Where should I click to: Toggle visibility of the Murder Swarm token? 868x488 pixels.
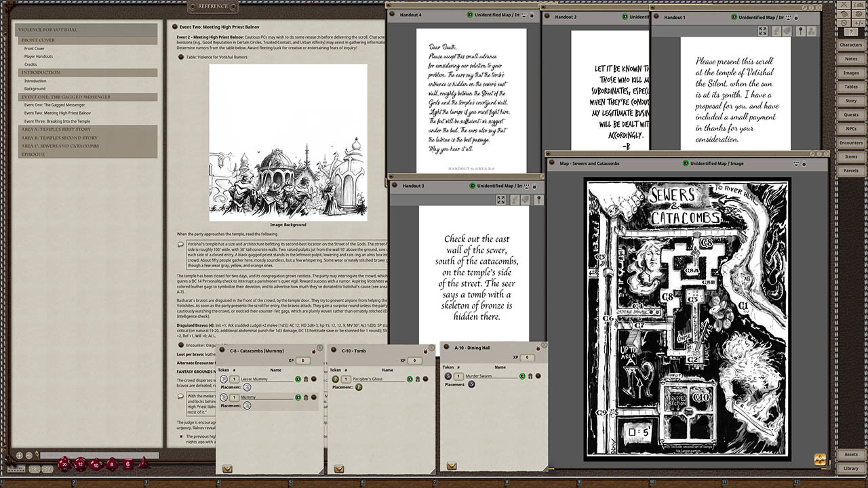[x=523, y=376]
